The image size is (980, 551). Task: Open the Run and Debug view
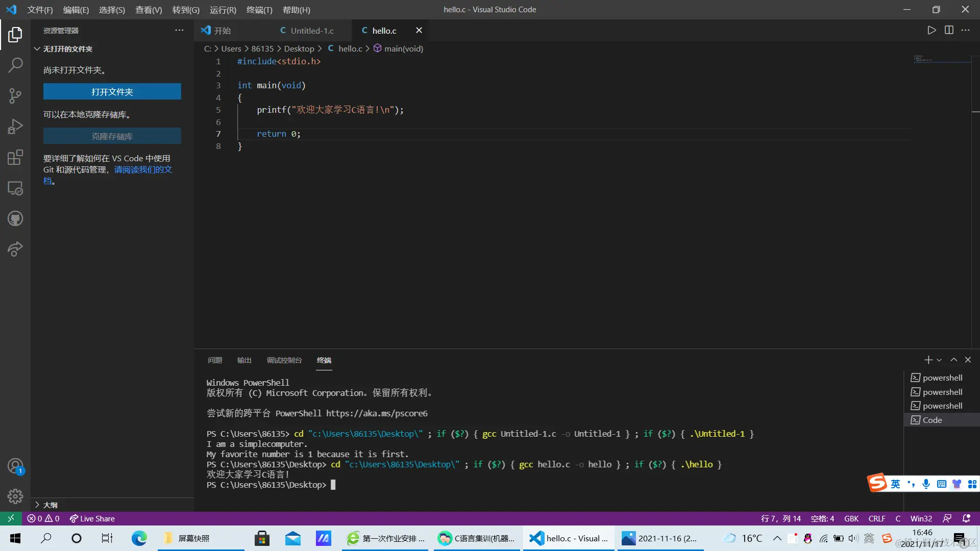[x=15, y=127]
